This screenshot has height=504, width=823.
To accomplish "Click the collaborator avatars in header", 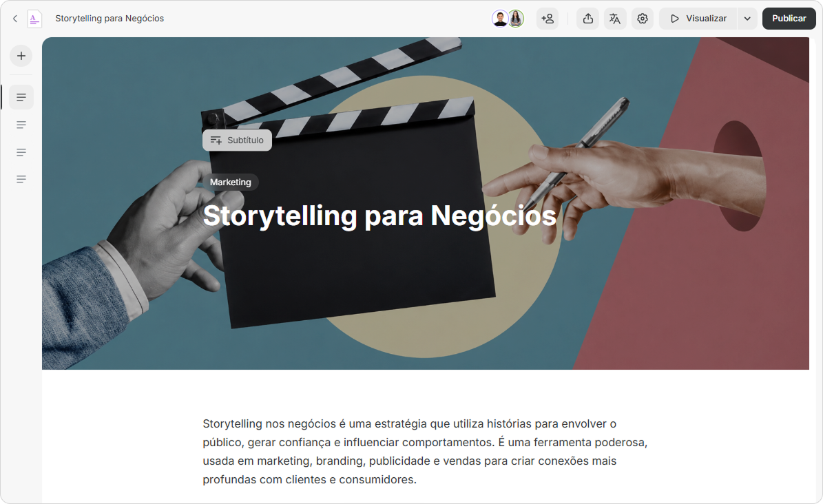I will pos(508,19).
